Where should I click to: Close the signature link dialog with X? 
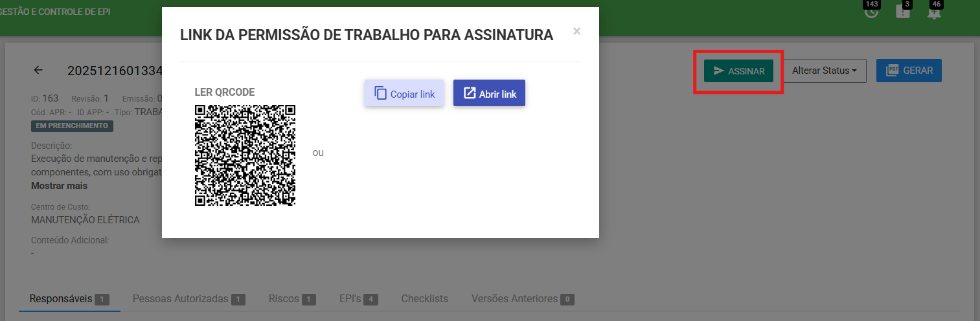[x=576, y=31]
